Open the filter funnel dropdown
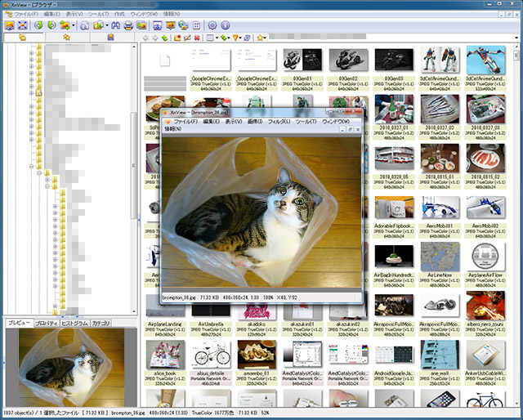Screen dimensions: 523x420 pyautogui.click(x=239, y=38)
